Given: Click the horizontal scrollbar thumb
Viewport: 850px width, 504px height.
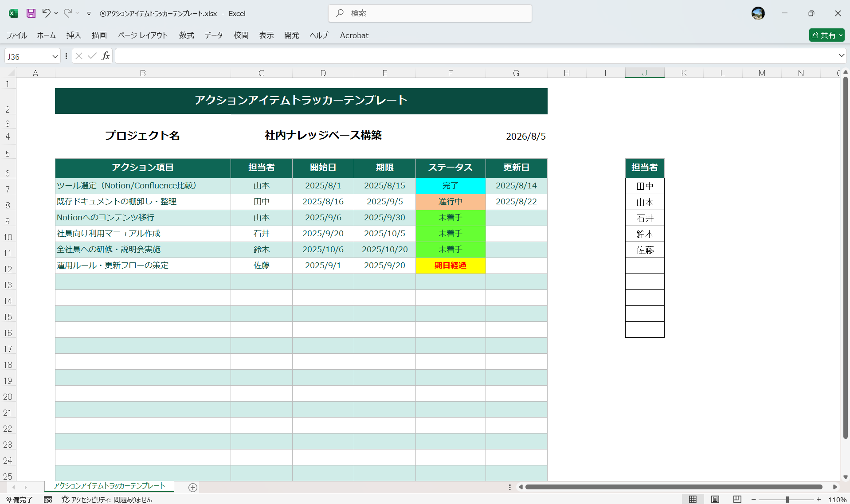Looking at the screenshot, I should tap(674, 487).
